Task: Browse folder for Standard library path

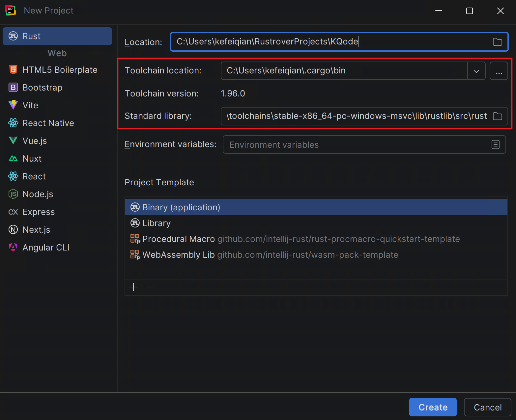Action: tap(498, 116)
